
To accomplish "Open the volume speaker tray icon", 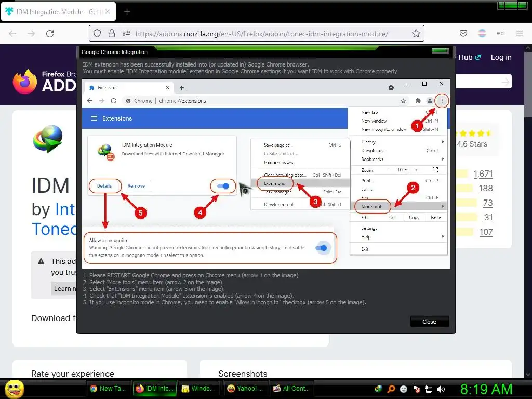I will (441, 389).
